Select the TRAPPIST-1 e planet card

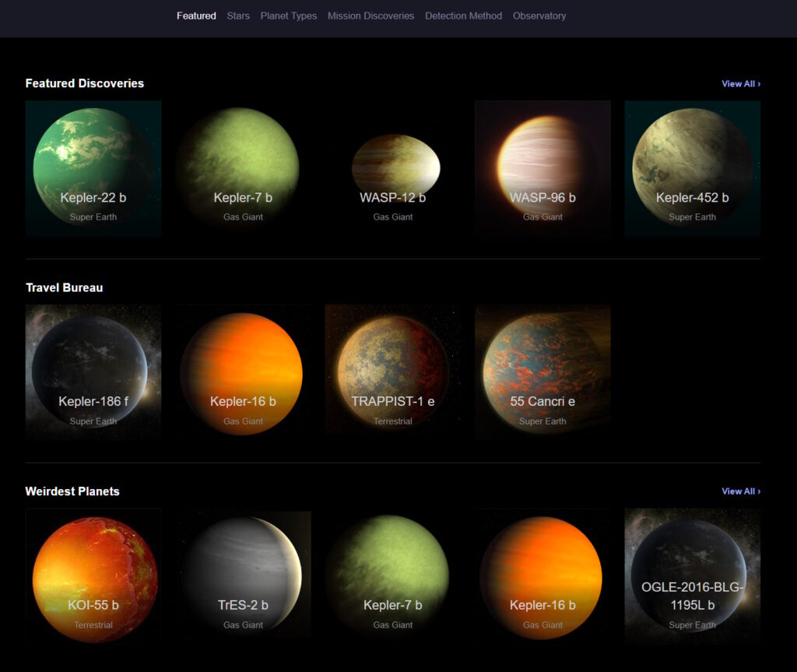coord(393,372)
